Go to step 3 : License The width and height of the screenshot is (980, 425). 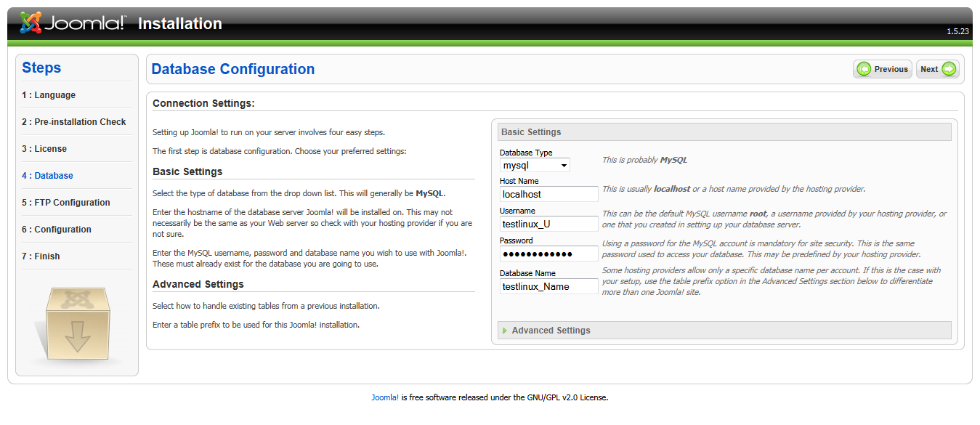click(44, 149)
